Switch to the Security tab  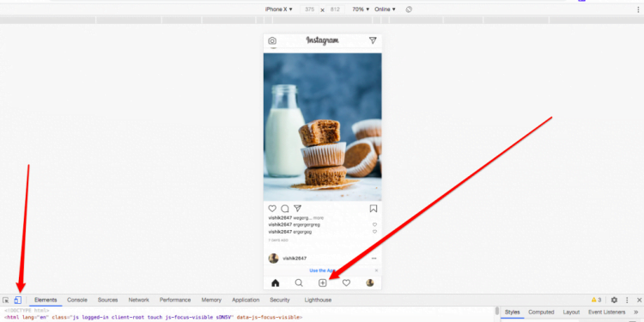pyautogui.click(x=280, y=300)
